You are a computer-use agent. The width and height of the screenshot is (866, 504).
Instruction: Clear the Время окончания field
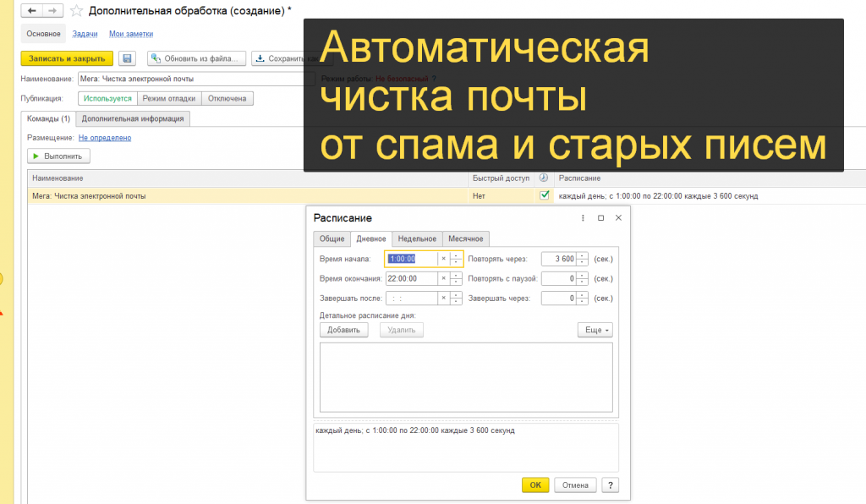(x=443, y=279)
